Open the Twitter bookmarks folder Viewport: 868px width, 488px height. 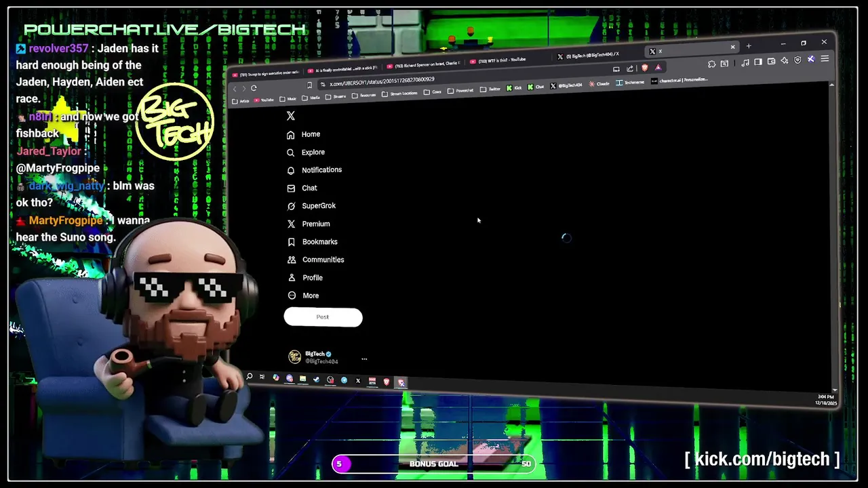tap(490, 89)
